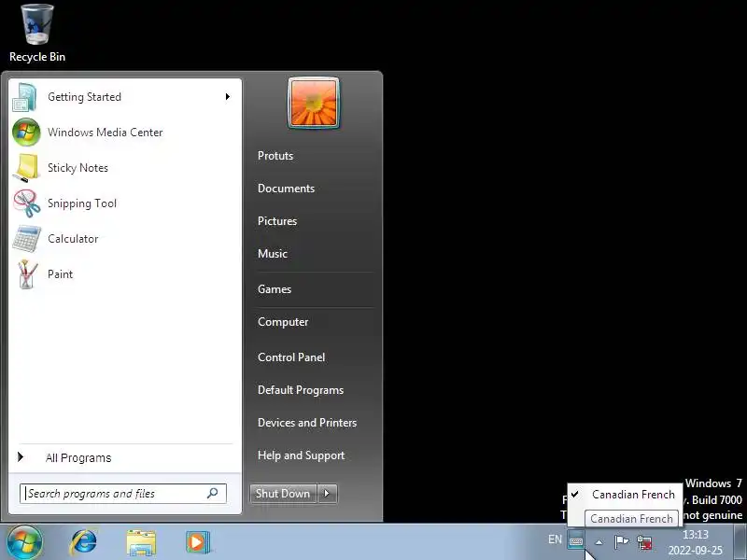This screenshot has height=560, width=747.
Task: Click the Paint label
Action: click(60, 274)
